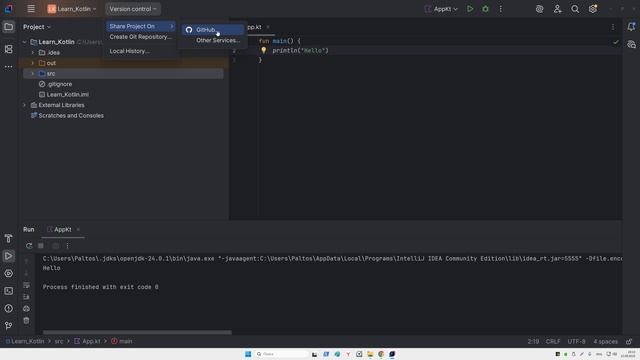The height and width of the screenshot is (360, 640).
Task: Open Windows Start button
Action: (248, 354)
